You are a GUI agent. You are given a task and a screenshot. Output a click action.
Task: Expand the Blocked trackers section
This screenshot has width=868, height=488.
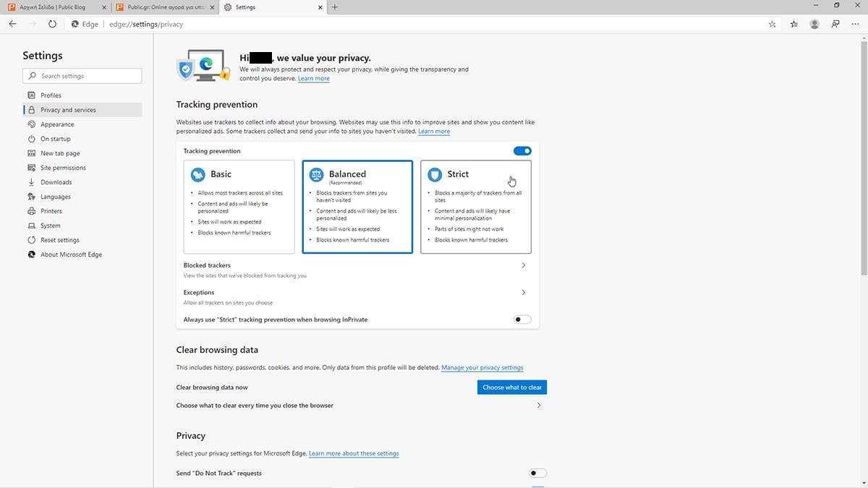524,265
